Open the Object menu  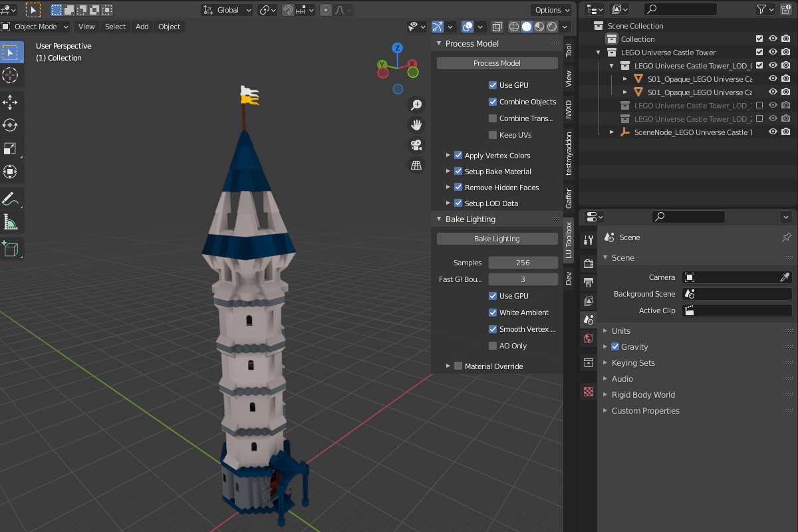169,27
